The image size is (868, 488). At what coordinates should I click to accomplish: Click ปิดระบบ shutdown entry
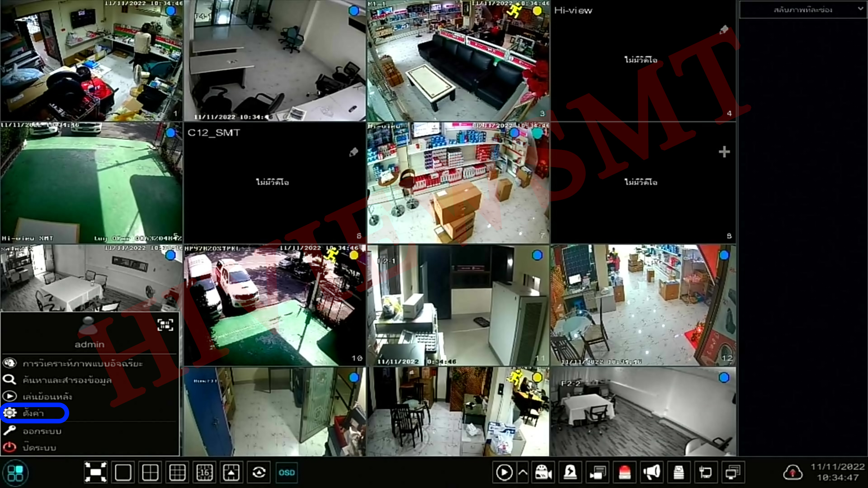39,448
